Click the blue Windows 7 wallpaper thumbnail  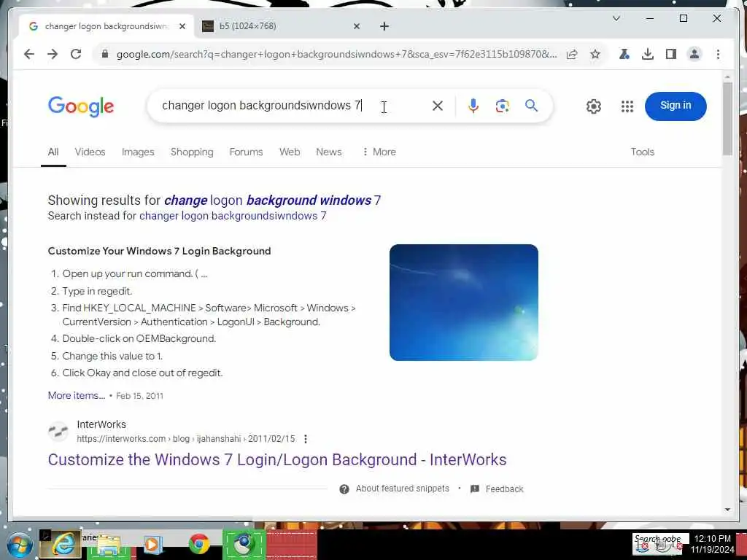[463, 303]
